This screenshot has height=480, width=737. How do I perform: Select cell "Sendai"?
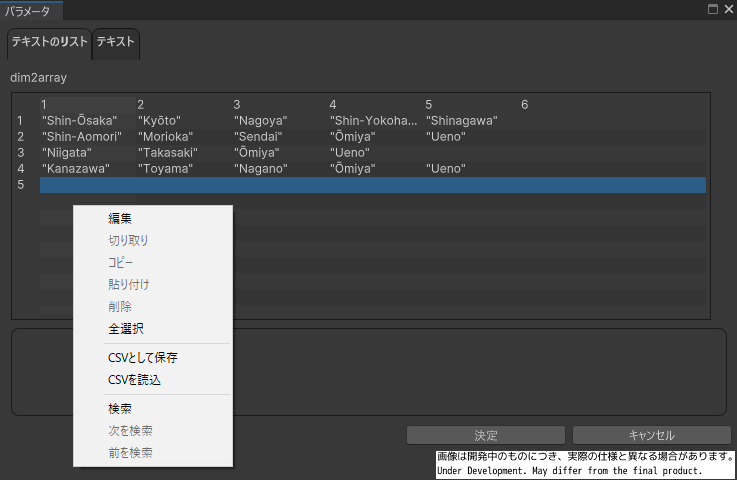(280, 137)
